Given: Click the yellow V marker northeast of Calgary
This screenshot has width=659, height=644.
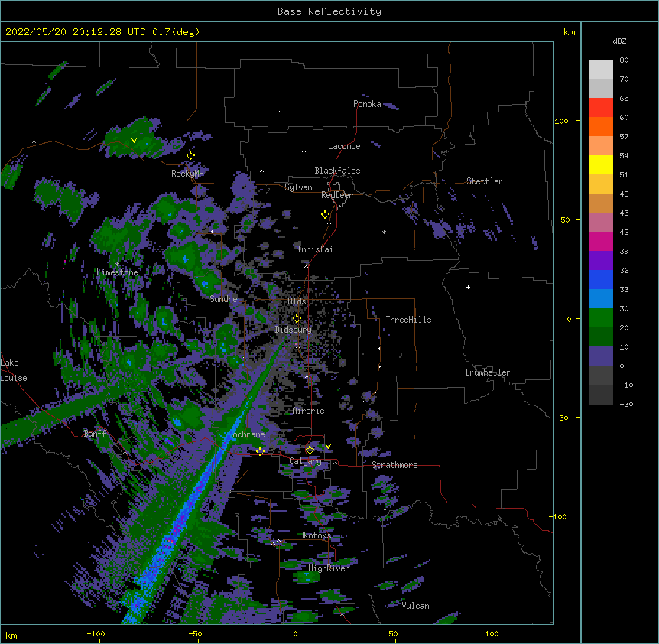Looking at the screenshot, I should point(328,447).
